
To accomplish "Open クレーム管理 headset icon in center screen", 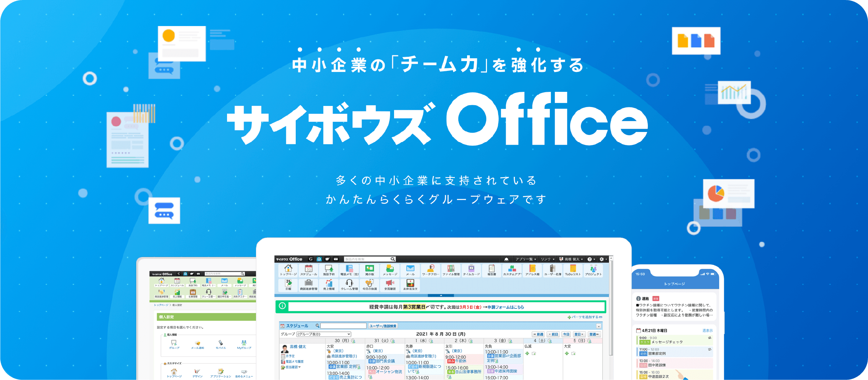I will tap(349, 285).
